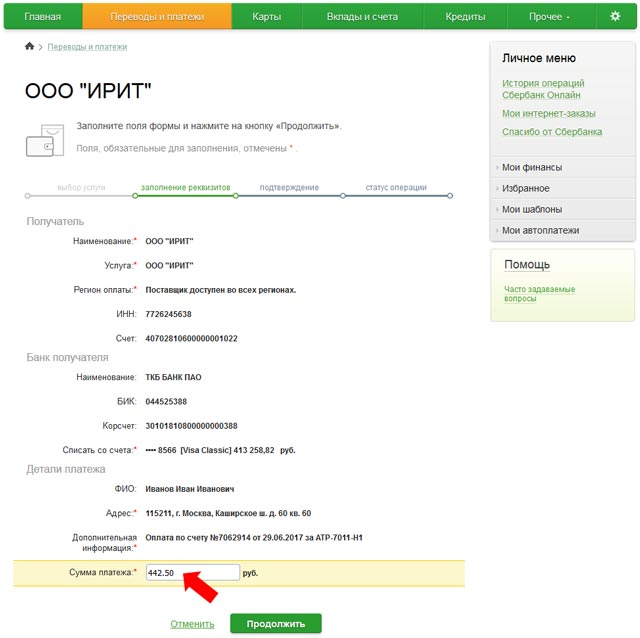This screenshot has width=640, height=638.
Task: Expand Мои автоплатежи section
Action: (x=540, y=230)
